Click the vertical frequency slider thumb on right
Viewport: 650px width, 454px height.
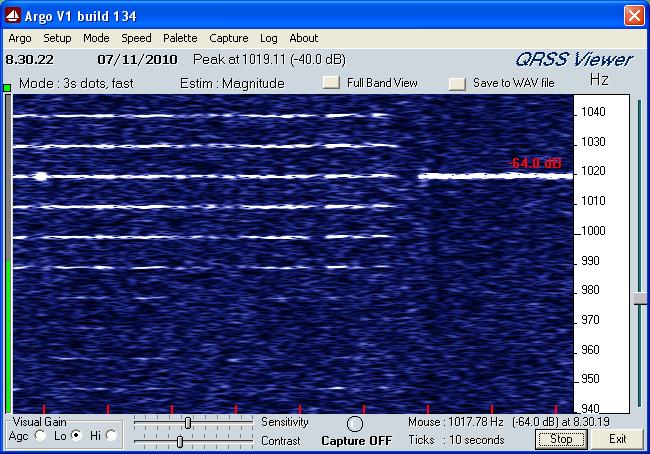[639, 298]
